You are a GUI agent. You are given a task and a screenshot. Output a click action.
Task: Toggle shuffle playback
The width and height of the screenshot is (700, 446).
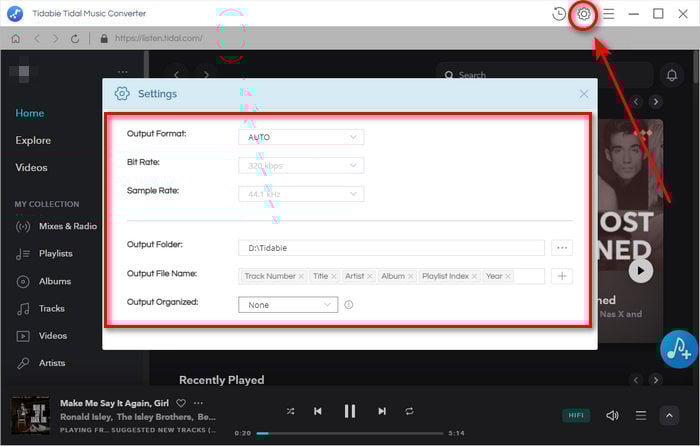pos(290,411)
